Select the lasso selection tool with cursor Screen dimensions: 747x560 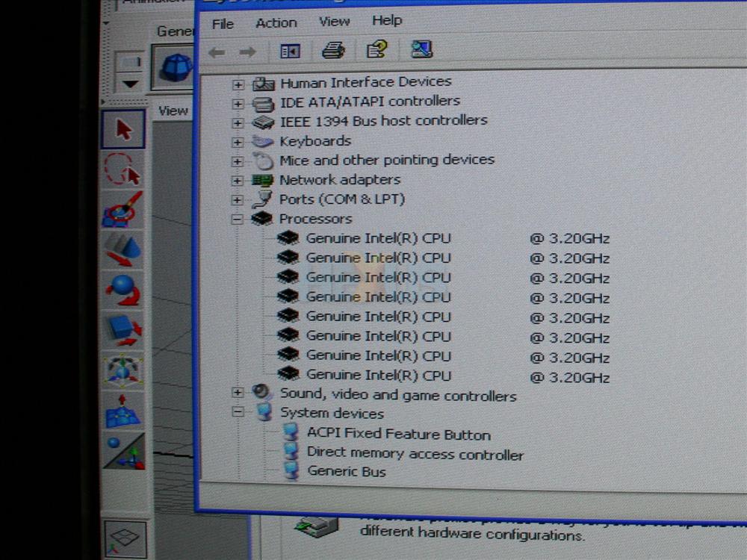tap(123, 169)
